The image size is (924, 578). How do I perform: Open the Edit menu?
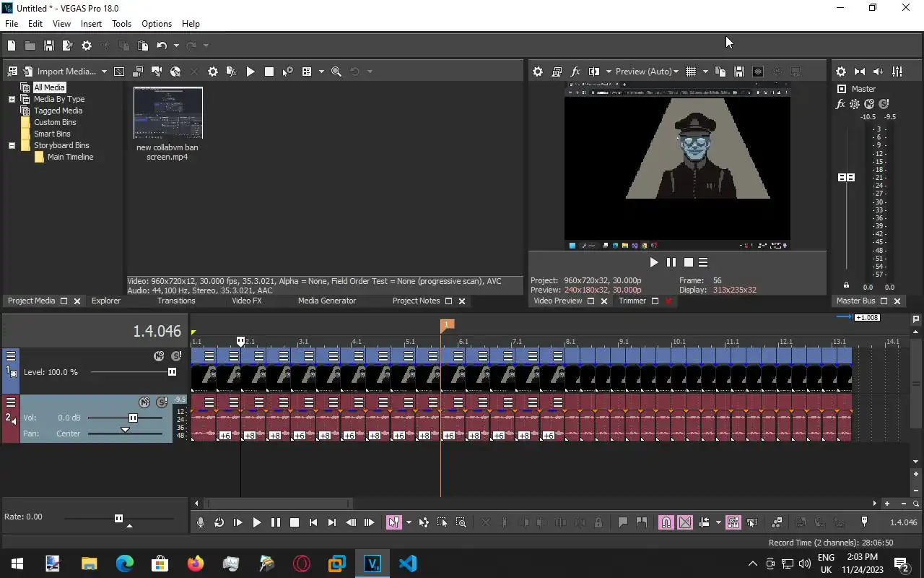tap(35, 23)
